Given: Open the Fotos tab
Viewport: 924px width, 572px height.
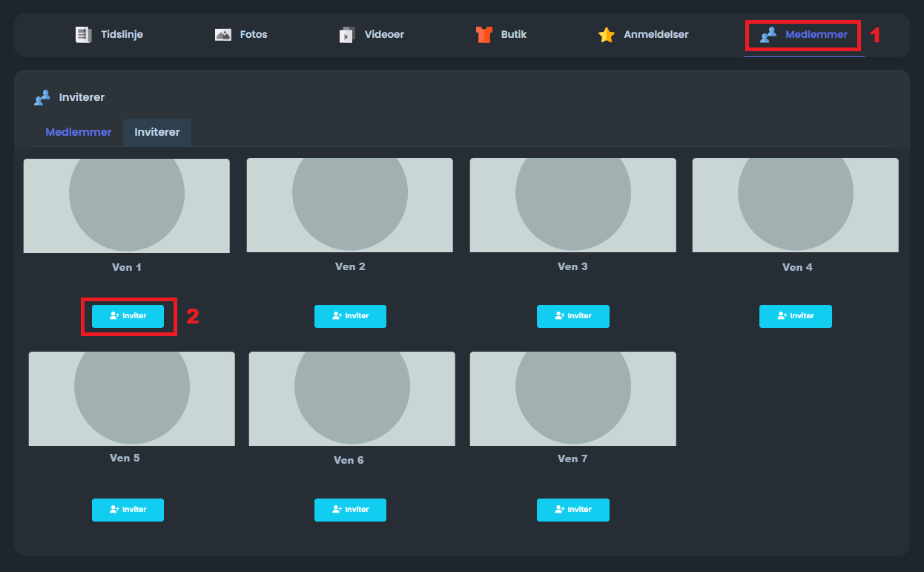Looking at the screenshot, I should tap(241, 35).
